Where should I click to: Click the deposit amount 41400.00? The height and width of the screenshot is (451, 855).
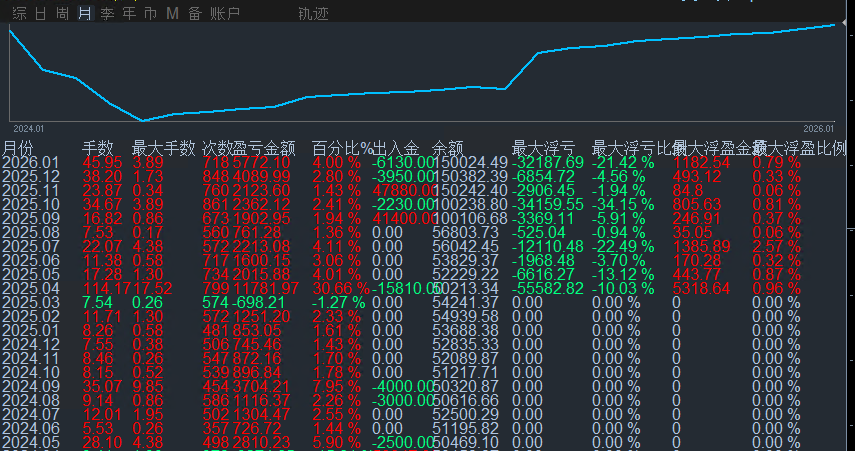pyautogui.click(x=406, y=219)
